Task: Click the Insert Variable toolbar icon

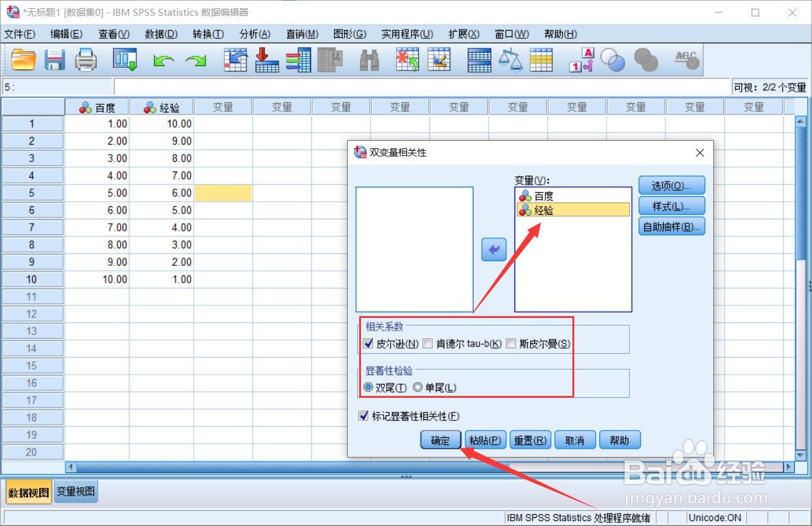Action: click(x=439, y=60)
